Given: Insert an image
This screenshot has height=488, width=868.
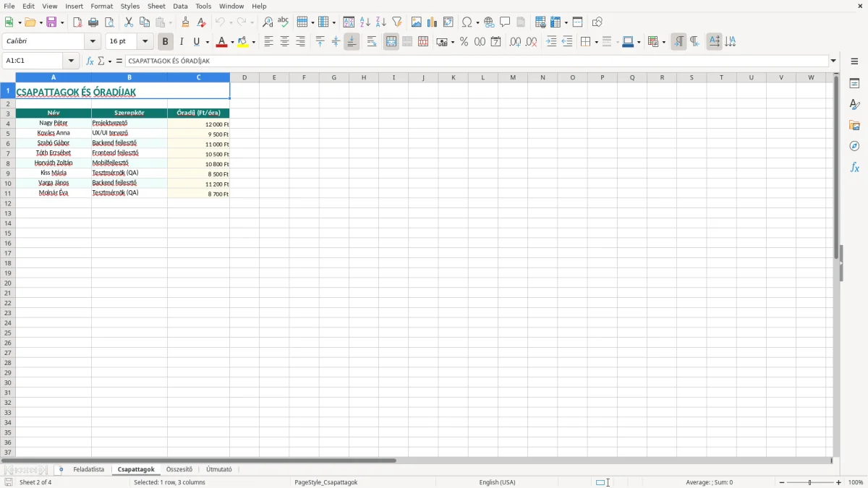Looking at the screenshot, I should point(417,22).
